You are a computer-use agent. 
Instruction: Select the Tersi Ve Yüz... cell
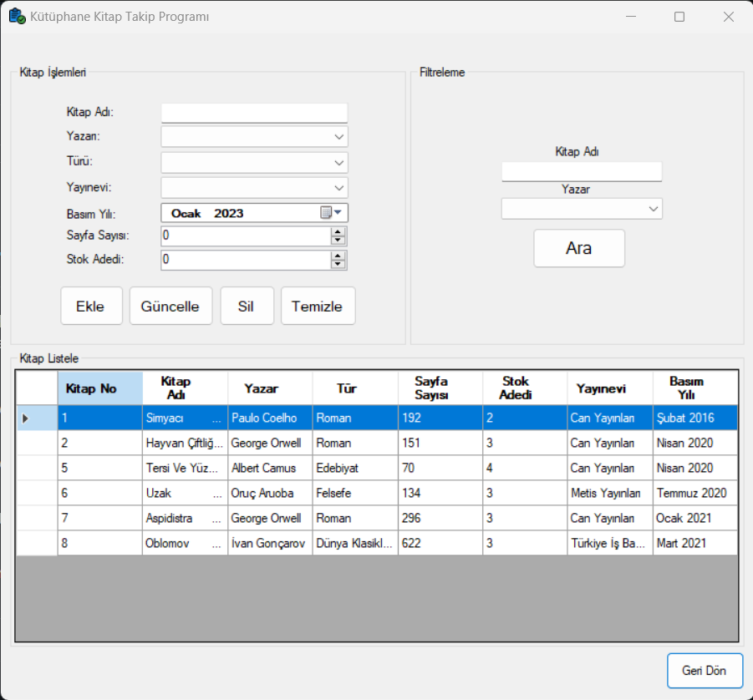pyautogui.click(x=185, y=468)
